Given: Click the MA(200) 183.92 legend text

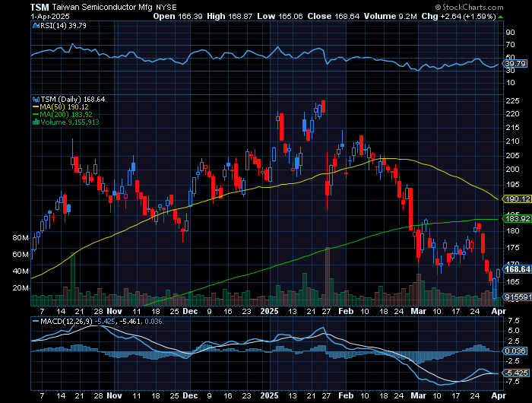Looking at the screenshot, I should 66,114.
